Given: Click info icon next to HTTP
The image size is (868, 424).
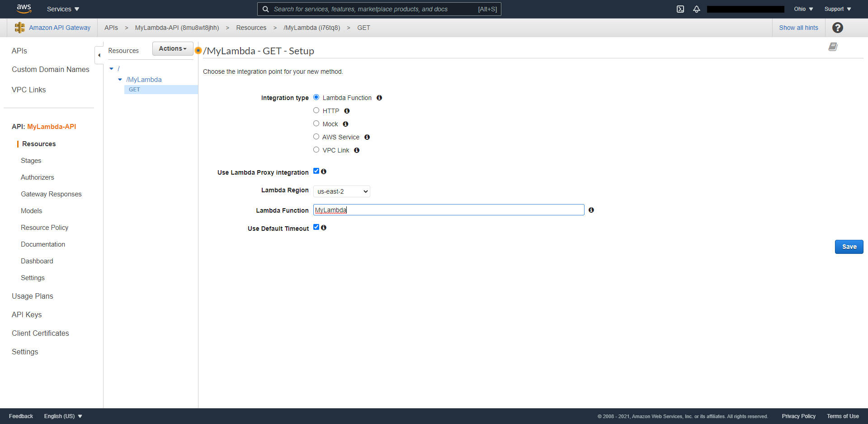Looking at the screenshot, I should pyautogui.click(x=347, y=111).
